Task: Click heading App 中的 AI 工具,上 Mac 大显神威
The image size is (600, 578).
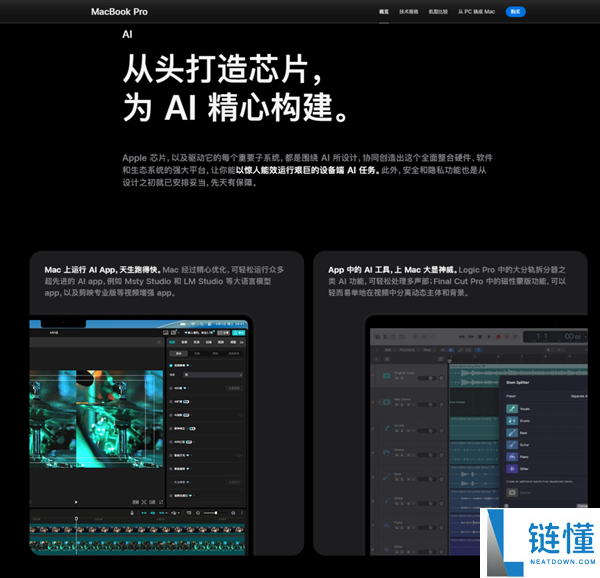Action: (392, 270)
